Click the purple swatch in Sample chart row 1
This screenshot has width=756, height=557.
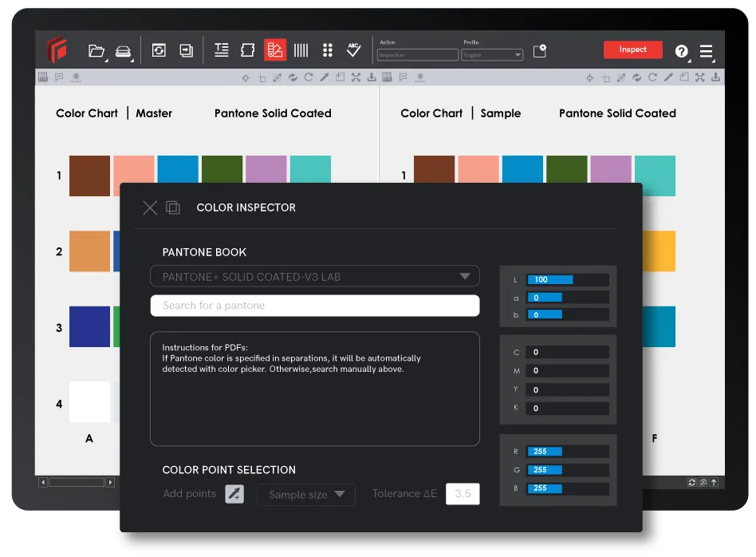click(x=611, y=169)
